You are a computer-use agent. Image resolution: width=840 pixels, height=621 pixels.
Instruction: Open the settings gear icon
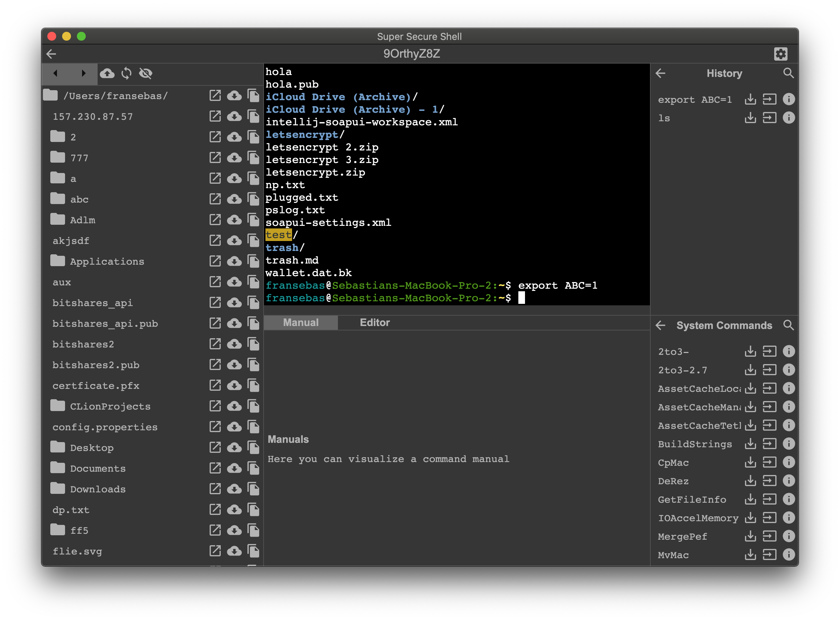(780, 54)
